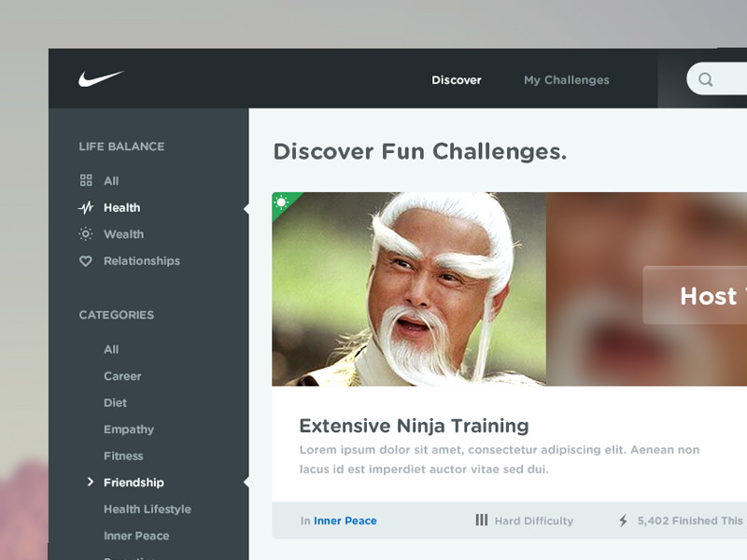Click the difficulty bars icon
The image size is (747, 560).
click(482, 520)
